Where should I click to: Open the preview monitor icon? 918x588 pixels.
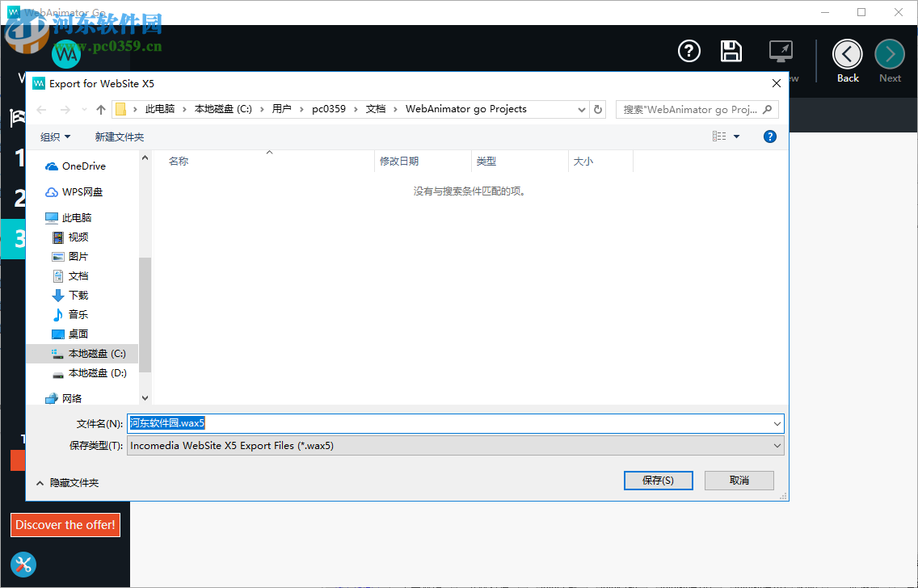click(779, 51)
